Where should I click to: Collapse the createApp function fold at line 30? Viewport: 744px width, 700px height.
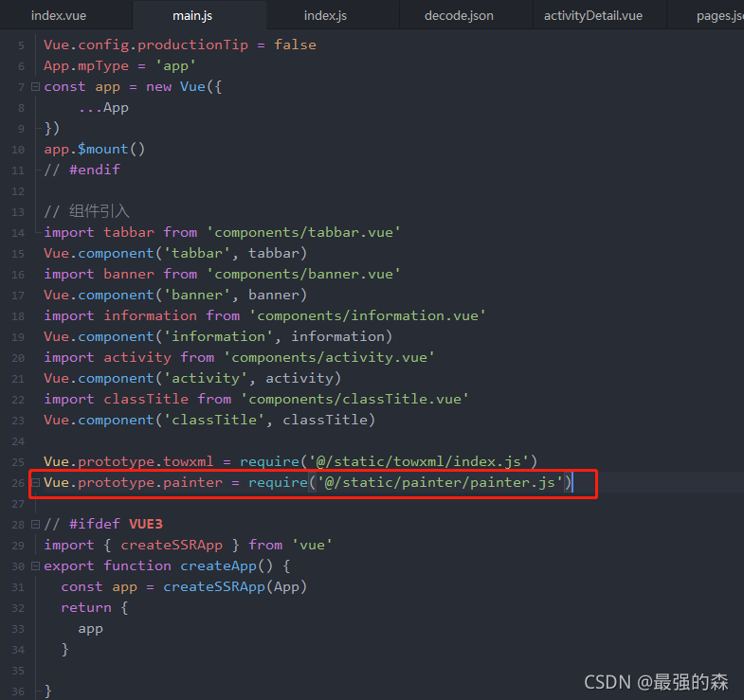pyautogui.click(x=35, y=566)
